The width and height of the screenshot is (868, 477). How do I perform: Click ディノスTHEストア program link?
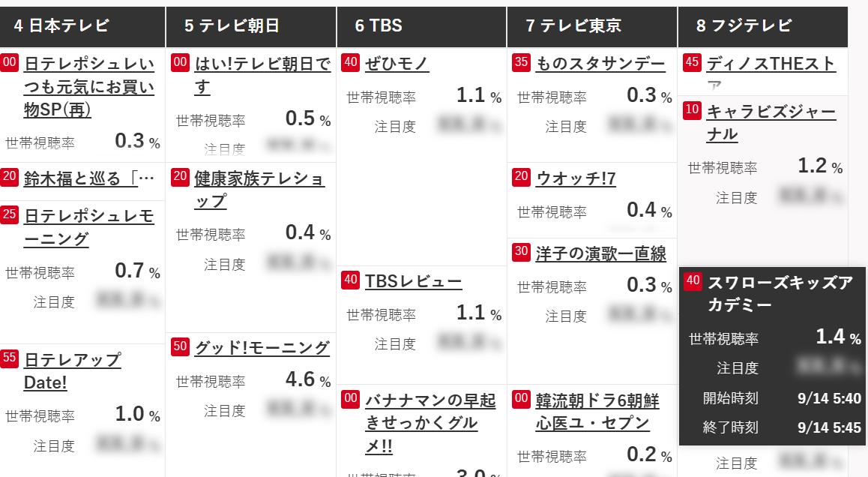770,64
